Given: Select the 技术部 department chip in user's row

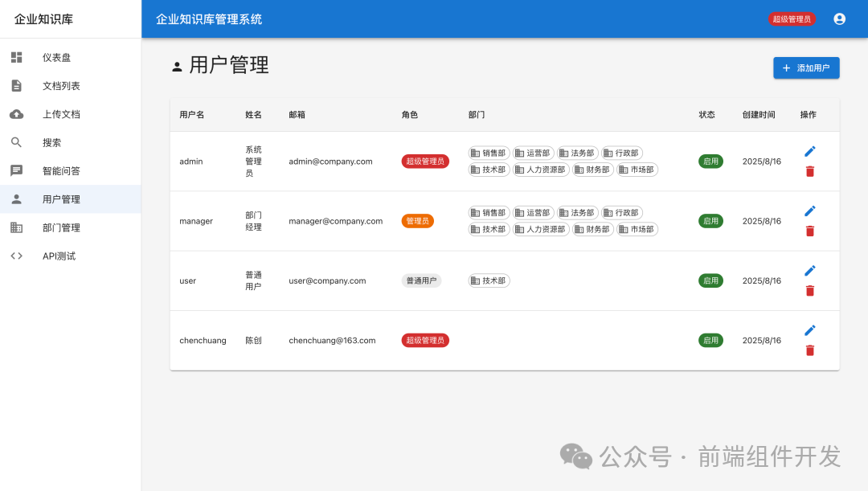Looking at the screenshot, I should (489, 280).
